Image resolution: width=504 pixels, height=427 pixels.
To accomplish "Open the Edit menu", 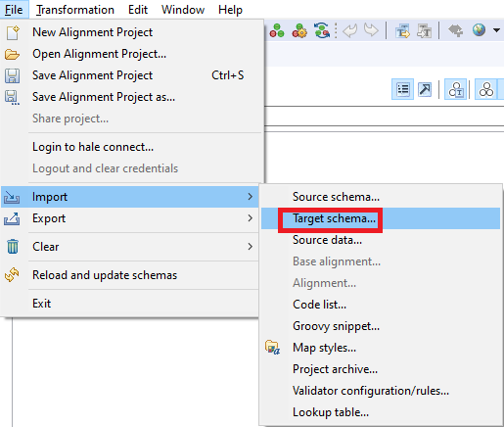I will click(x=138, y=10).
